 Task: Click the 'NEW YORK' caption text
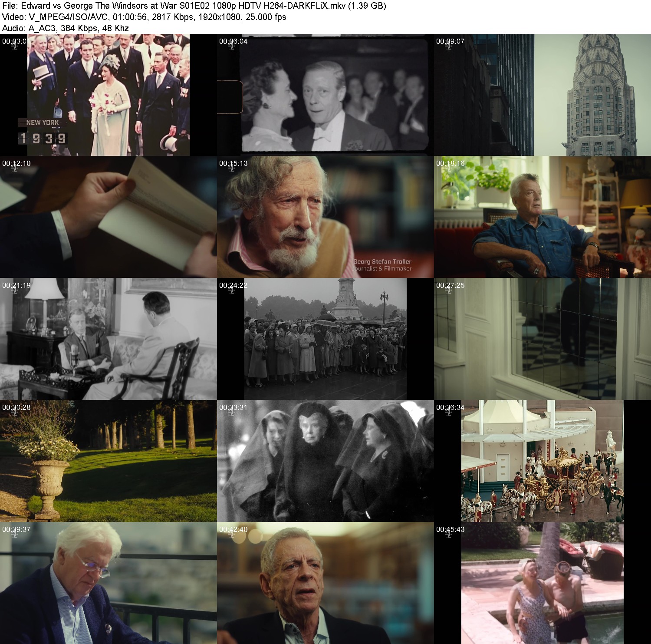click(x=43, y=122)
